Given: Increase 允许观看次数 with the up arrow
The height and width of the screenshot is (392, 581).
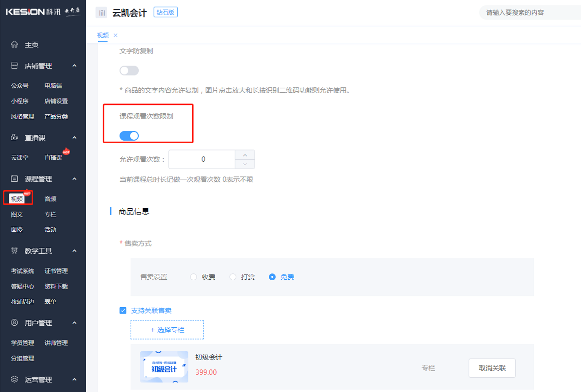Looking at the screenshot, I should pyautogui.click(x=245, y=154).
